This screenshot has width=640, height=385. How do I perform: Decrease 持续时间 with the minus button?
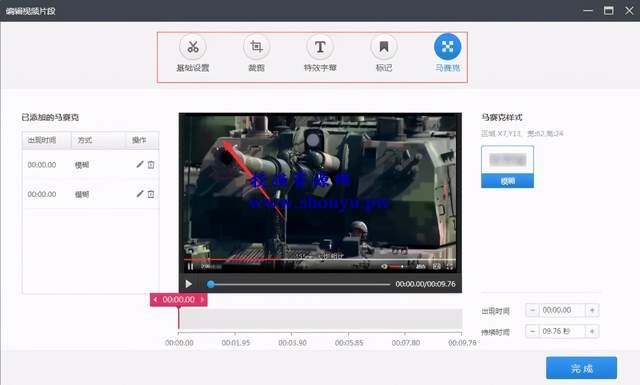point(532,331)
